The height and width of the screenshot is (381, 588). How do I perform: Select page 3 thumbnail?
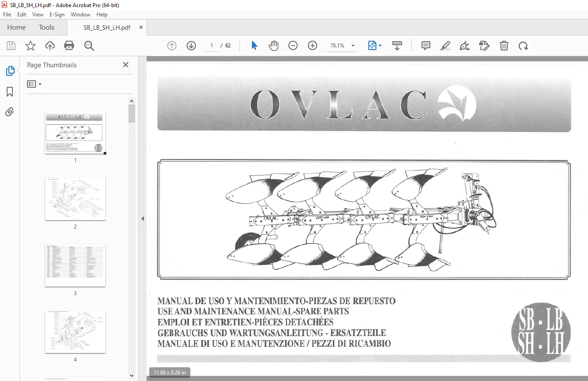tap(75, 265)
